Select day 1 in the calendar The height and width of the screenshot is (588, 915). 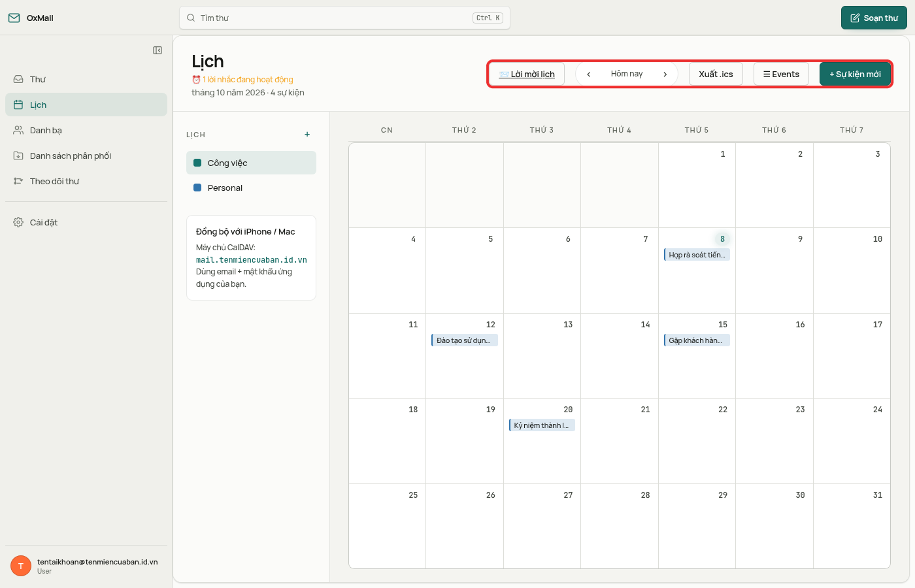tap(697, 185)
